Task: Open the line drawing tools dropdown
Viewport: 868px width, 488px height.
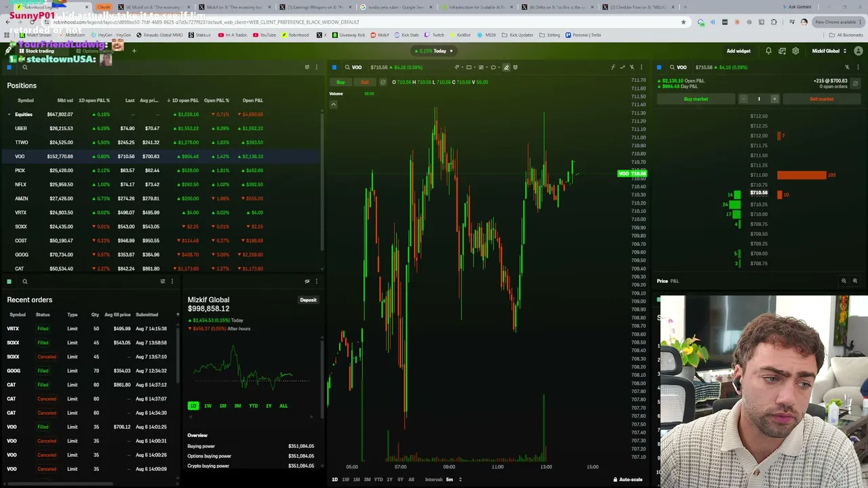Action: click(458, 67)
